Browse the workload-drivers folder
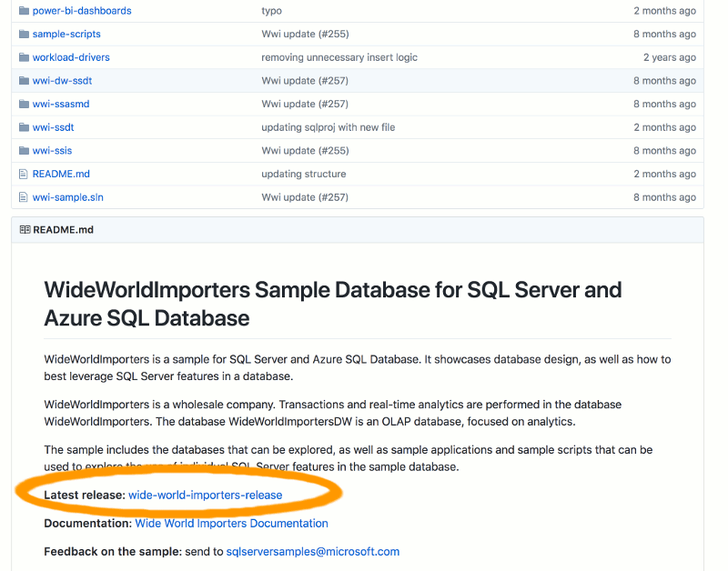The width and height of the screenshot is (728, 571). [x=71, y=57]
